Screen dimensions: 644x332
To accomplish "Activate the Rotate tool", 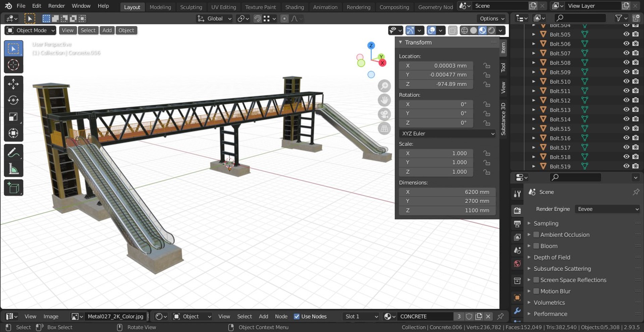I will tap(13, 100).
